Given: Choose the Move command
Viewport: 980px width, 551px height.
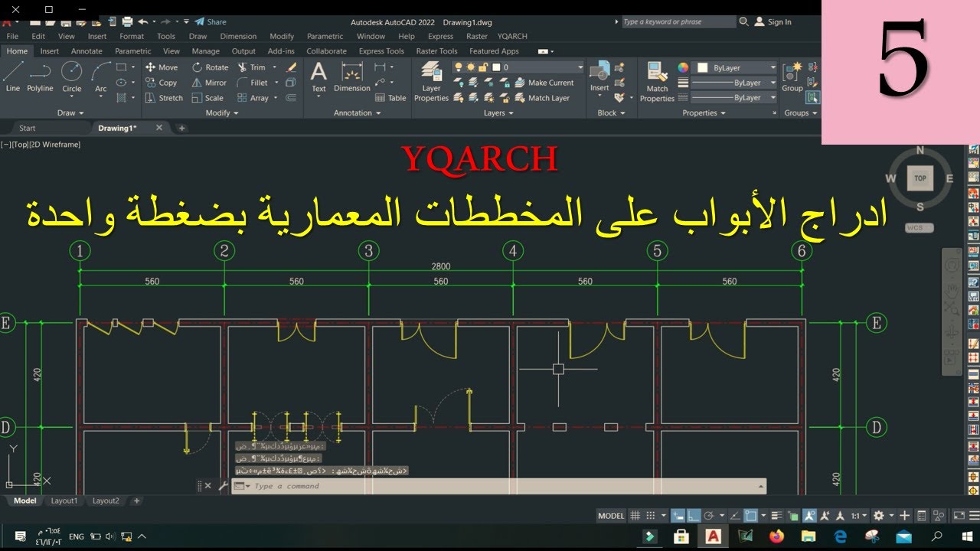Looking at the screenshot, I should coord(162,67).
